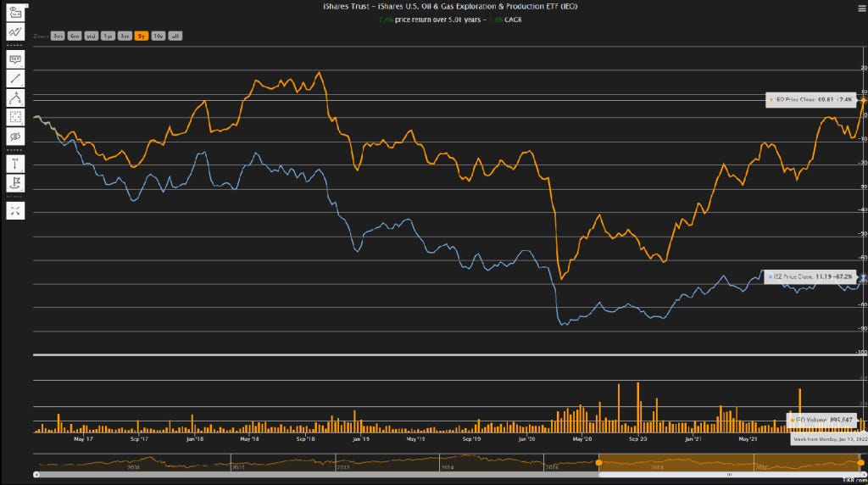The image size is (868, 485).
Task: Click the IEZ Price Close tooltip label
Action: click(810, 276)
